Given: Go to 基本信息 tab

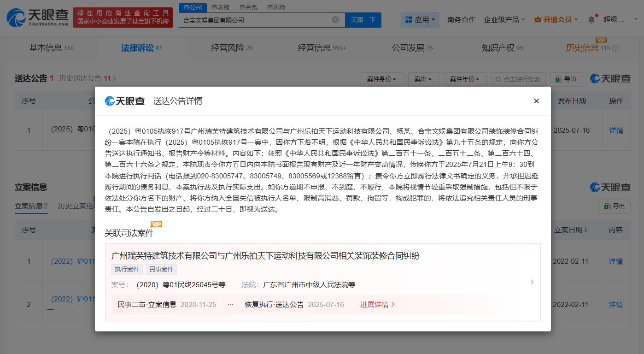Looking at the screenshot, I should coord(51,48).
